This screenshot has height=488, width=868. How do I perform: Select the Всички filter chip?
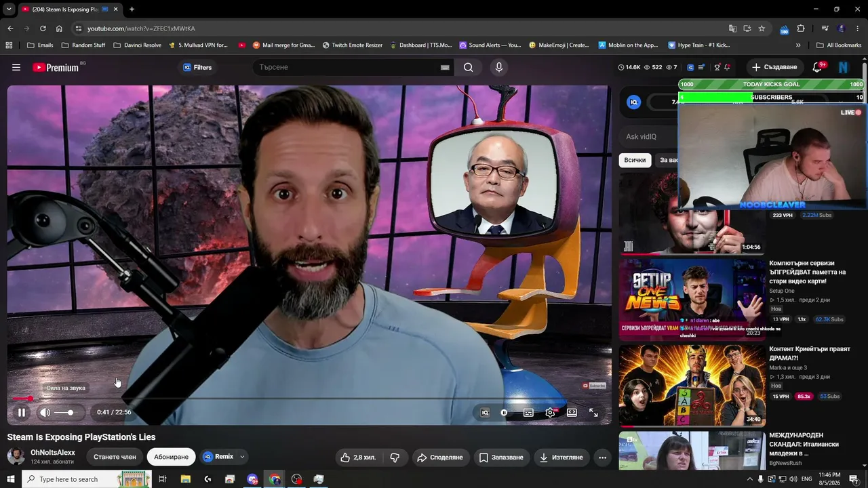point(635,160)
